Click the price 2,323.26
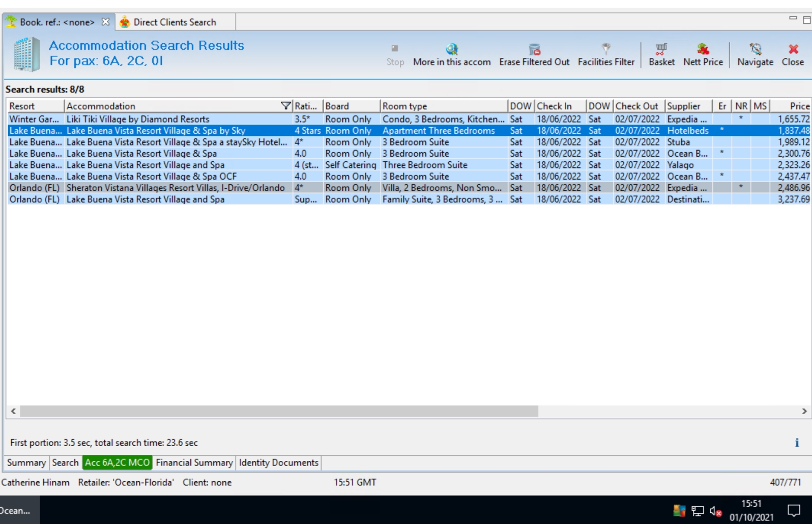812x524 pixels. coord(793,165)
